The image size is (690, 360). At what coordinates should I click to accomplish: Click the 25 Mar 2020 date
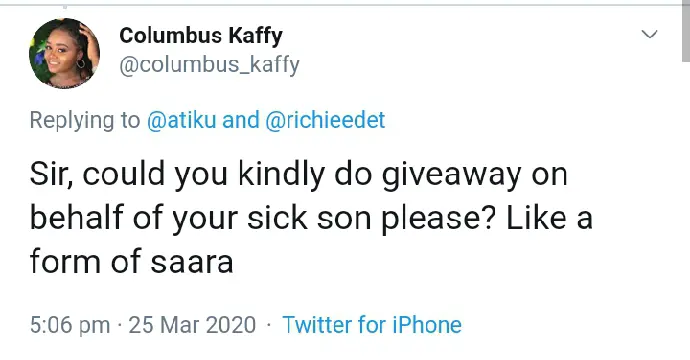pos(192,325)
